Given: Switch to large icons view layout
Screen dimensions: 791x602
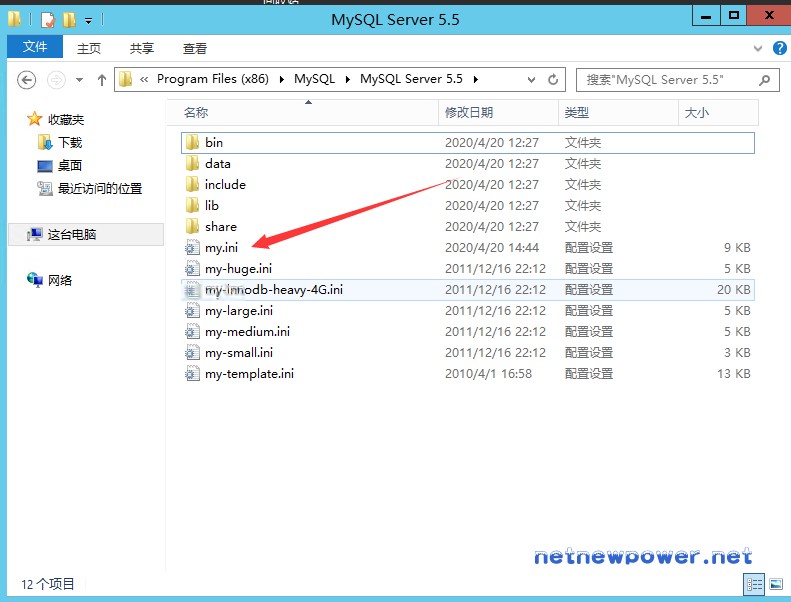Looking at the screenshot, I should [x=776, y=585].
